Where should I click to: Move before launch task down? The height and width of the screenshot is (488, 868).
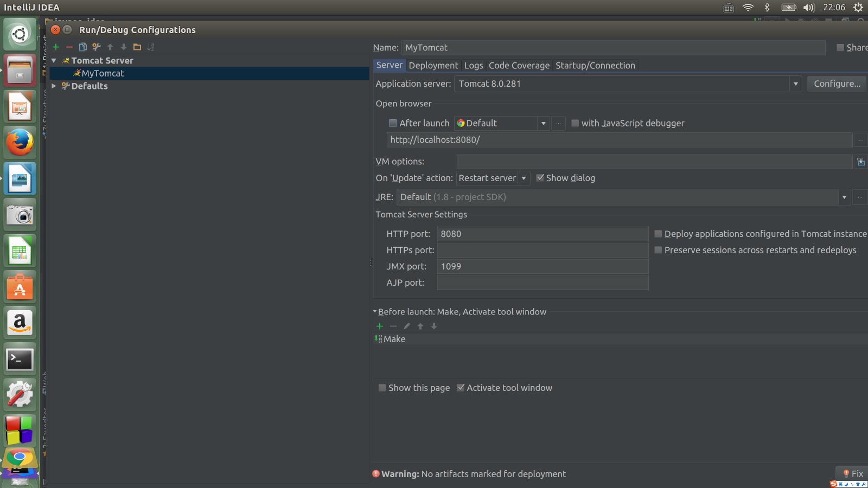434,326
